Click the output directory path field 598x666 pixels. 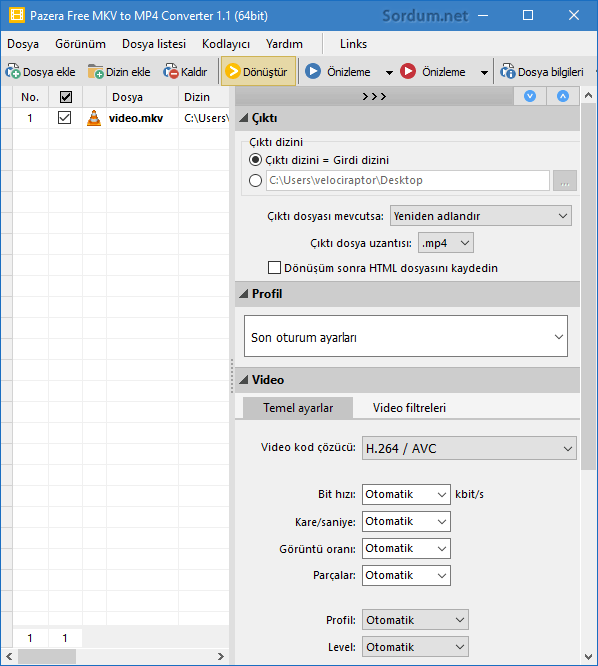[x=408, y=181]
